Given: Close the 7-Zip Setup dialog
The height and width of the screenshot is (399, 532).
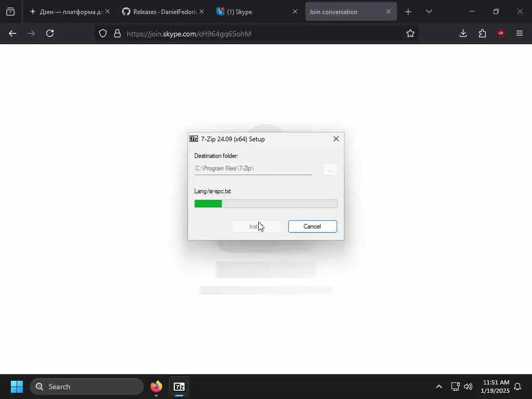Looking at the screenshot, I should pos(336,139).
